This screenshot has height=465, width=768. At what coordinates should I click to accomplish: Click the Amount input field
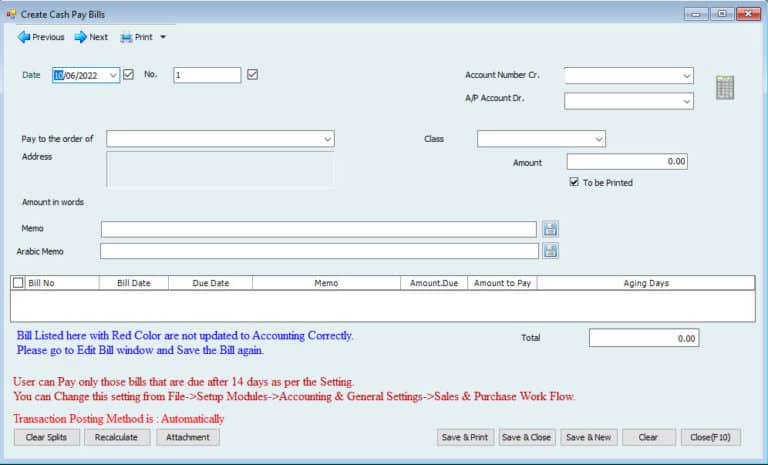pyautogui.click(x=627, y=162)
